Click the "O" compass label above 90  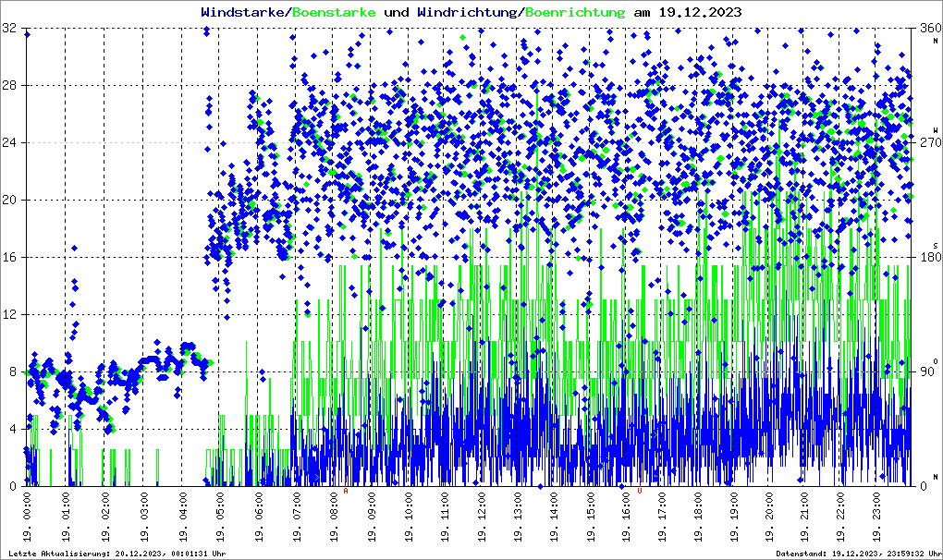[x=936, y=360]
